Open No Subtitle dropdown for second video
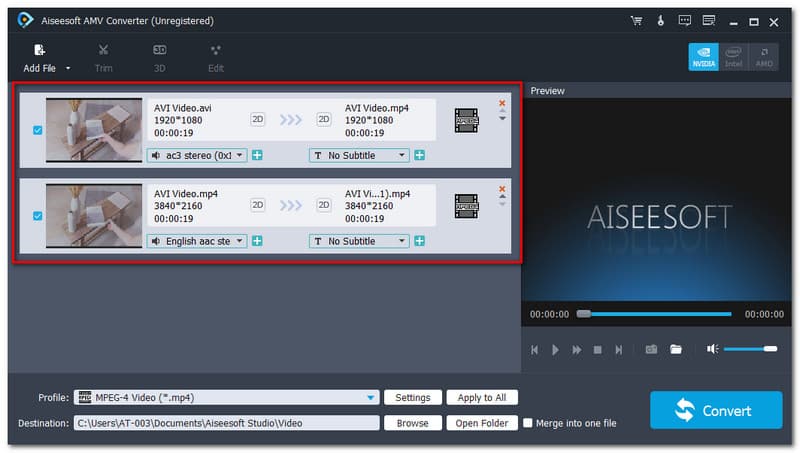 pyautogui.click(x=359, y=241)
